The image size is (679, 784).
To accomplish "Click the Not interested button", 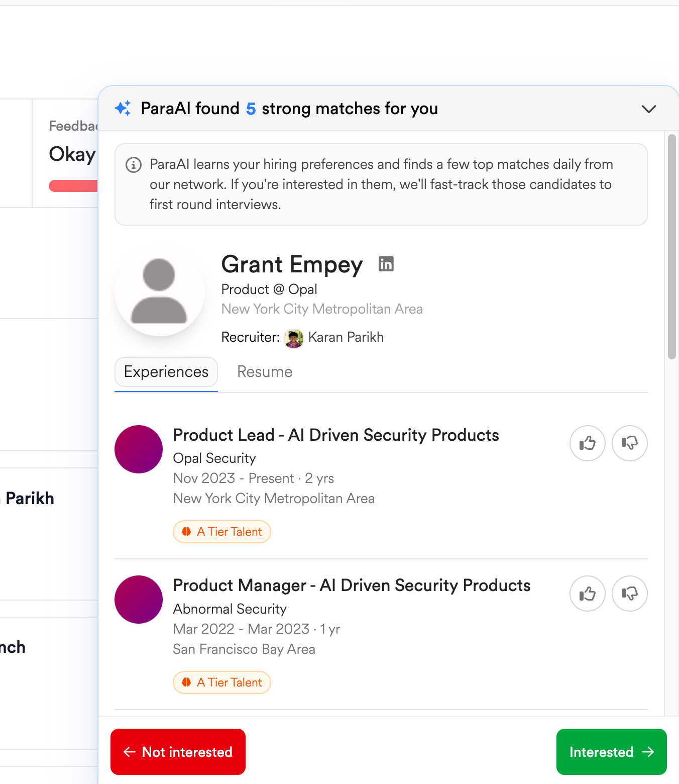I will (x=178, y=752).
